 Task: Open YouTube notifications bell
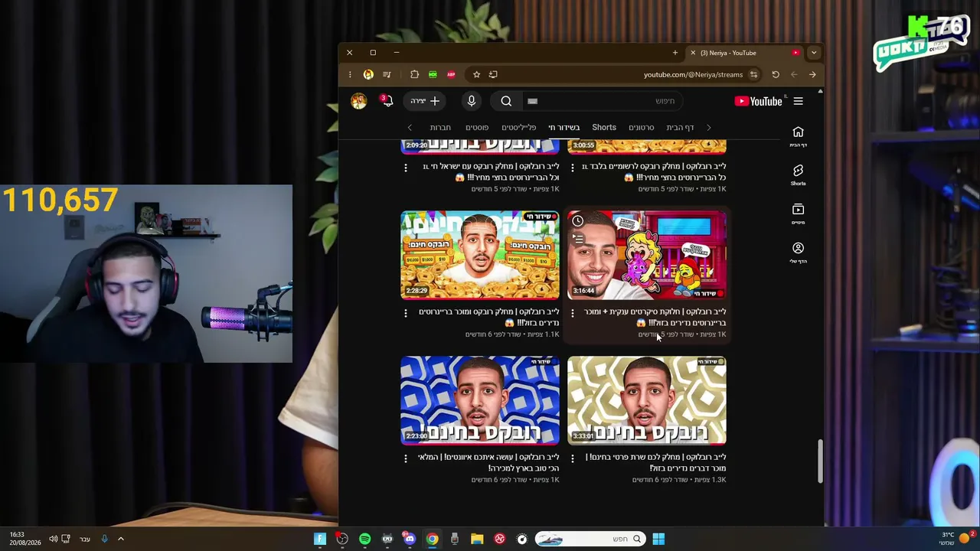tap(387, 101)
